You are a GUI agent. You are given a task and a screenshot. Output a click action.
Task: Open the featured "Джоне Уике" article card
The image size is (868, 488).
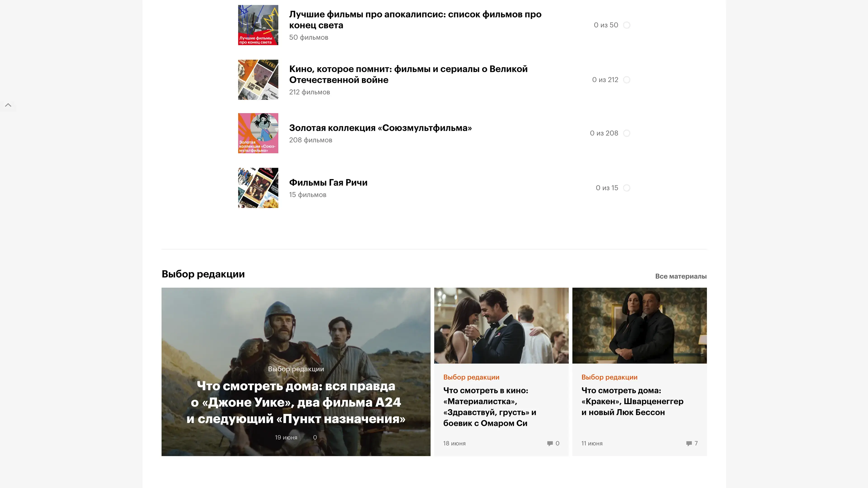point(295,402)
